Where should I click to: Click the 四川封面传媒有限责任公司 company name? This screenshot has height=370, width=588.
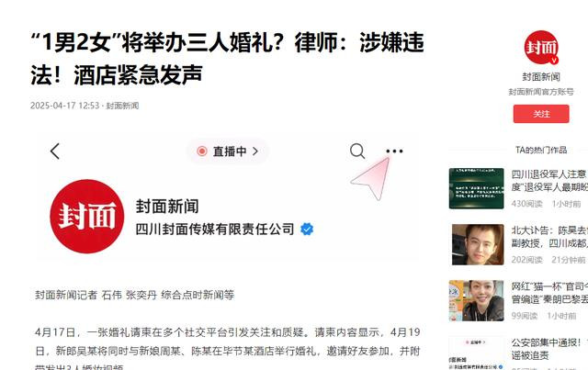click(x=214, y=229)
